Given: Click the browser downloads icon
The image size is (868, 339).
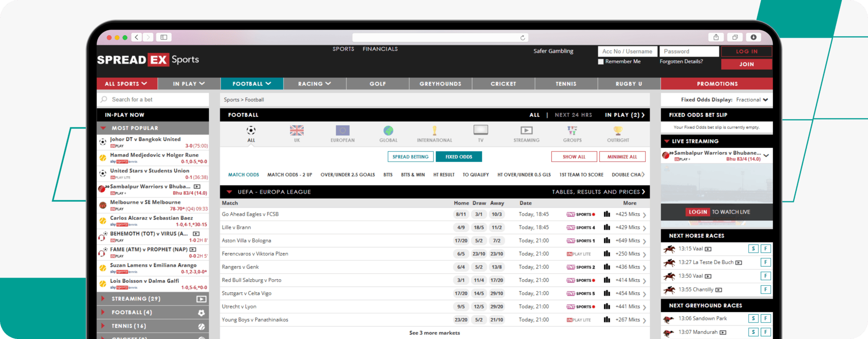Looking at the screenshot, I should tap(753, 37).
